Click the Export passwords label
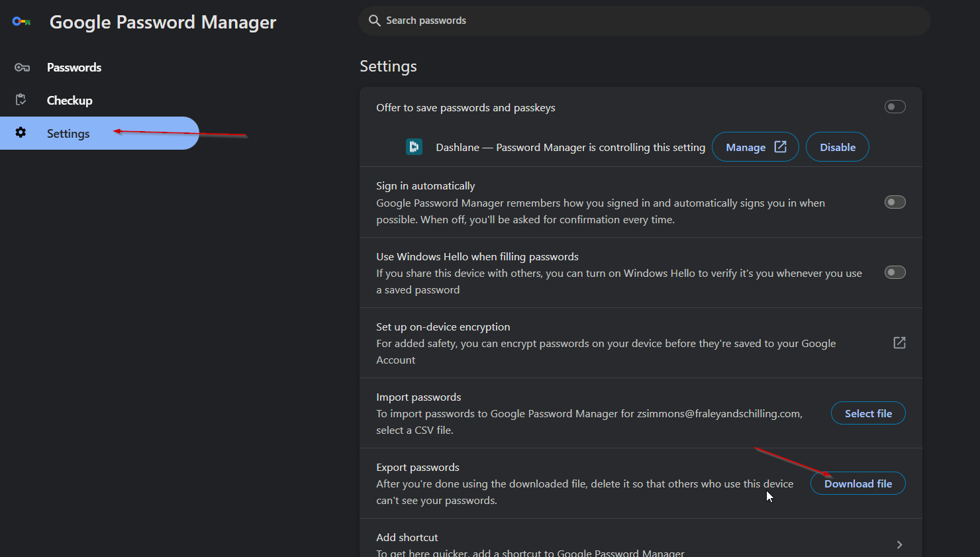980x557 pixels. pos(418,467)
